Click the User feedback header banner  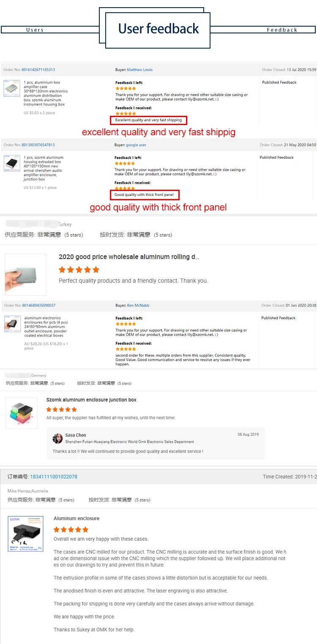point(158,30)
